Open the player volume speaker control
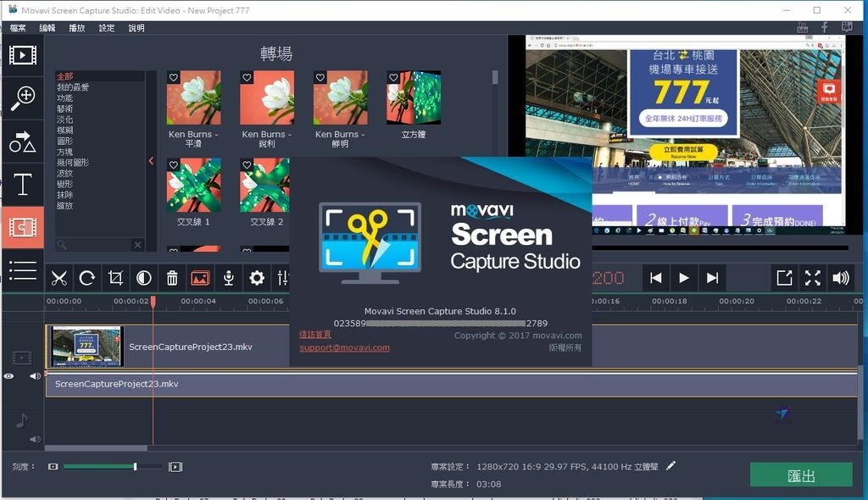The height and width of the screenshot is (500, 868). 841,278
